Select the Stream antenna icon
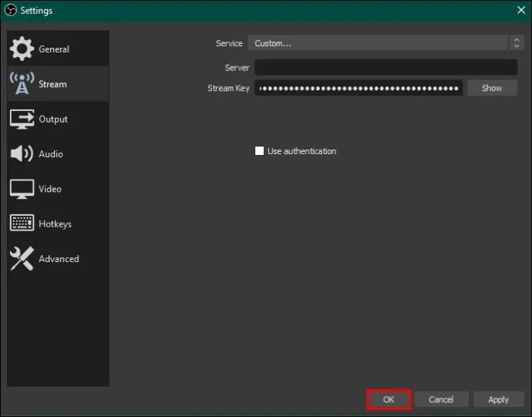The width and height of the screenshot is (532, 417). 22,83
